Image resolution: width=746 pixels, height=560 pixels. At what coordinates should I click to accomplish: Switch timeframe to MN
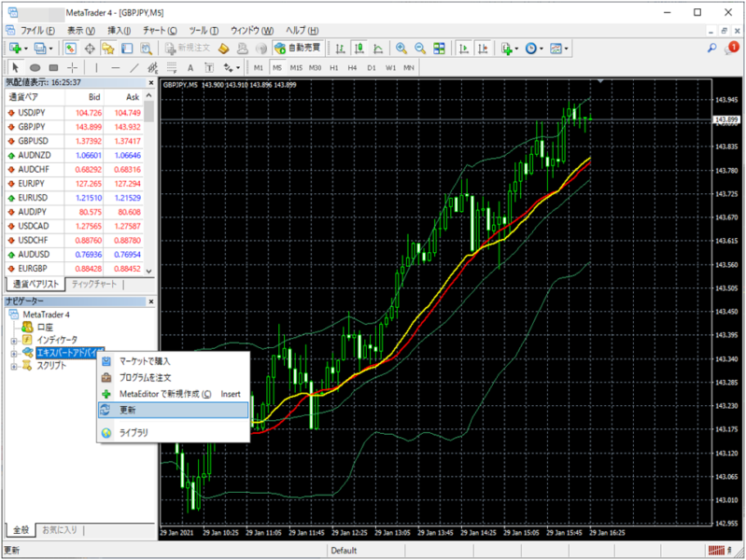coord(409,67)
